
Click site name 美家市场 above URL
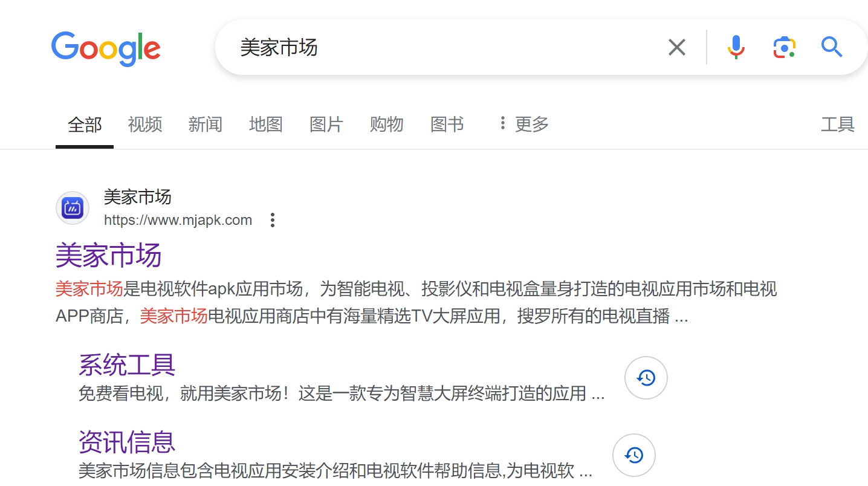(x=138, y=197)
